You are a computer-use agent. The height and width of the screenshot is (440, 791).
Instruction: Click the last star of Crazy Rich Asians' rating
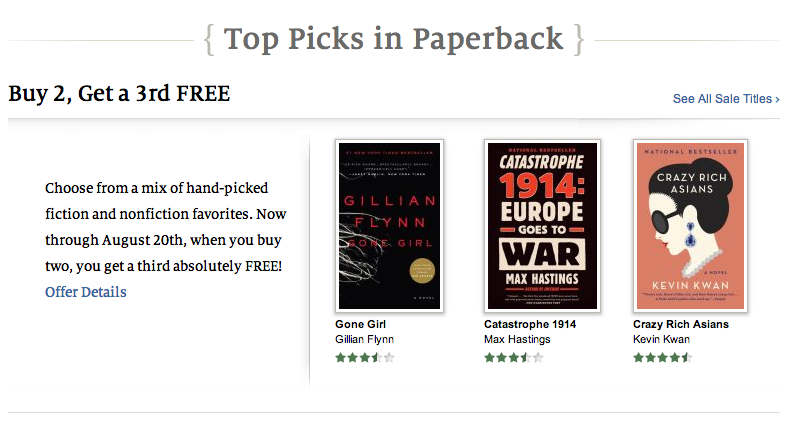[687, 357]
